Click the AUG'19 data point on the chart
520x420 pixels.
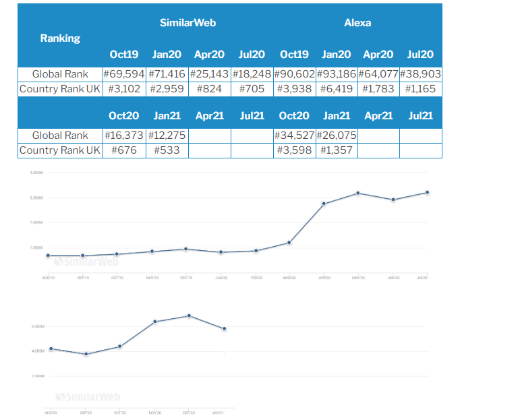pyautogui.click(x=49, y=256)
